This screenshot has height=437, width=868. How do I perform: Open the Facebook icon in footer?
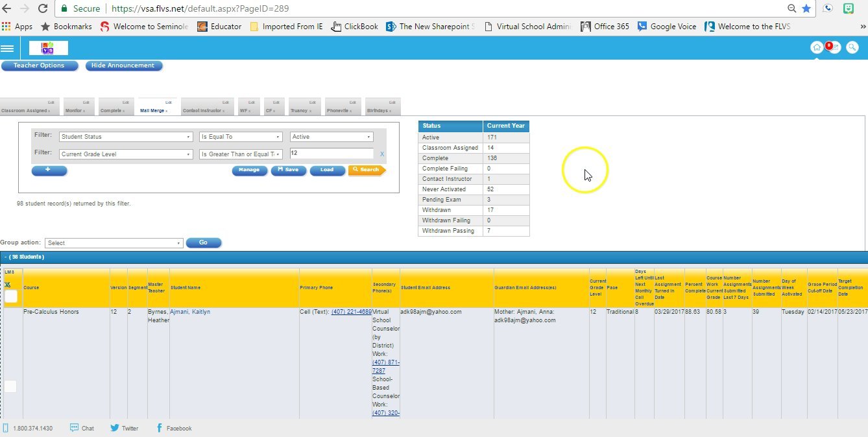click(x=160, y=428)
